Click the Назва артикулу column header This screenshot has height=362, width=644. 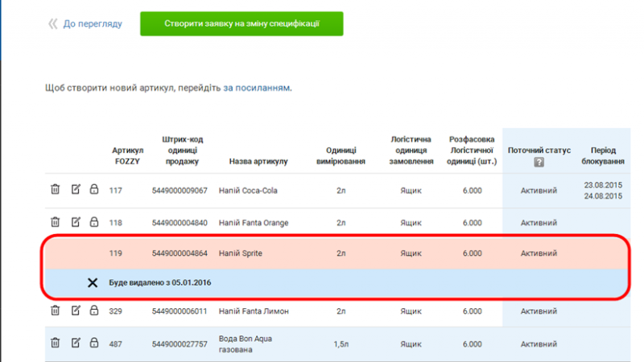258,161
